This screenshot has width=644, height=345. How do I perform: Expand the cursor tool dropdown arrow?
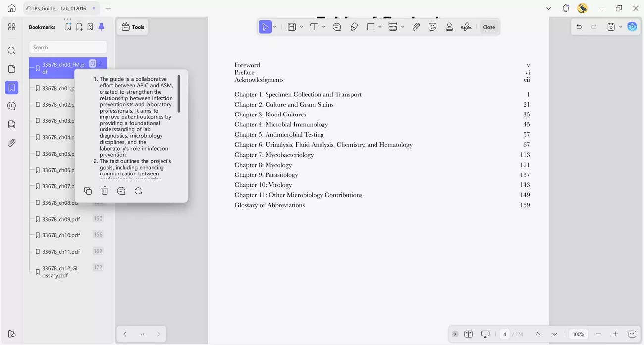pos(275,27)
